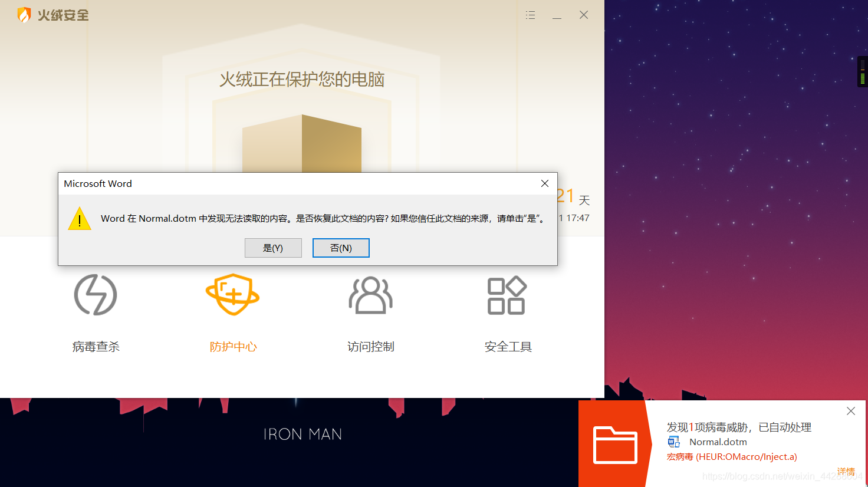This screenshot has height=487, width=868.
Task: Click the orange folder icon in notification
Action: 615,445
